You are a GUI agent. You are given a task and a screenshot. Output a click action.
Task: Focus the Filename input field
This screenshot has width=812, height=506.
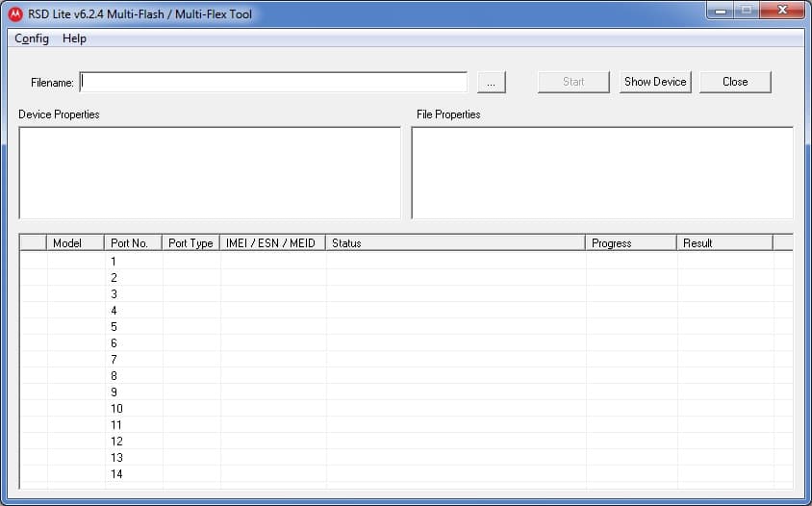click(x=273, y=82)
